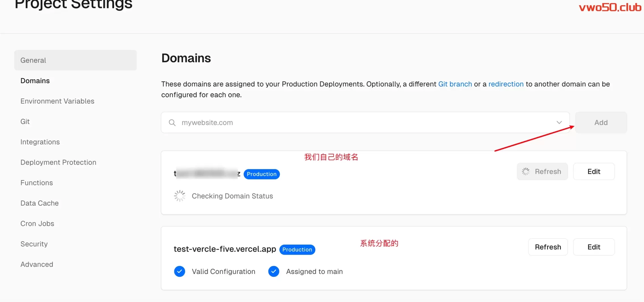Select Deployment Protection in sidebar
The height and width of the screenshot is (302, 644).
coord(58,162)
